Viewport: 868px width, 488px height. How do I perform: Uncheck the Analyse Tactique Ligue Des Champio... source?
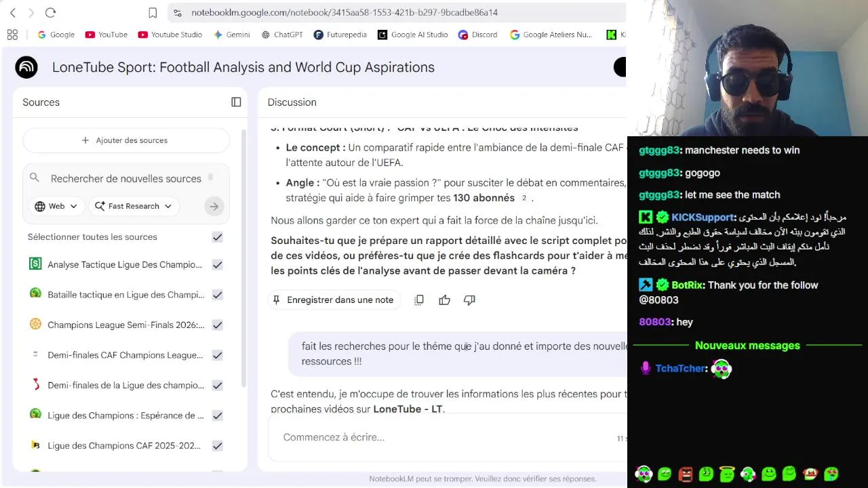pyautogui.click(x=217, y=265)
